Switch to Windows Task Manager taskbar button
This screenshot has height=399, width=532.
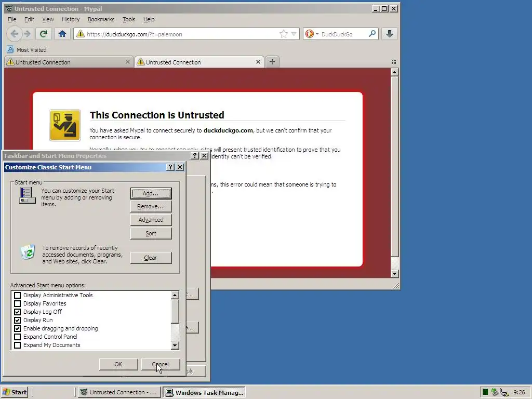[x=204, y=393]
